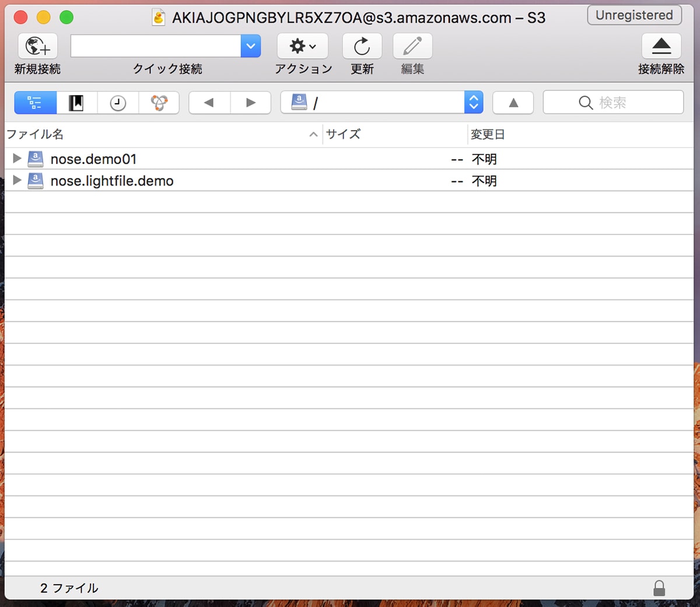Switch to the Bonjour view

pyautogui.click(x=159, y=103)
